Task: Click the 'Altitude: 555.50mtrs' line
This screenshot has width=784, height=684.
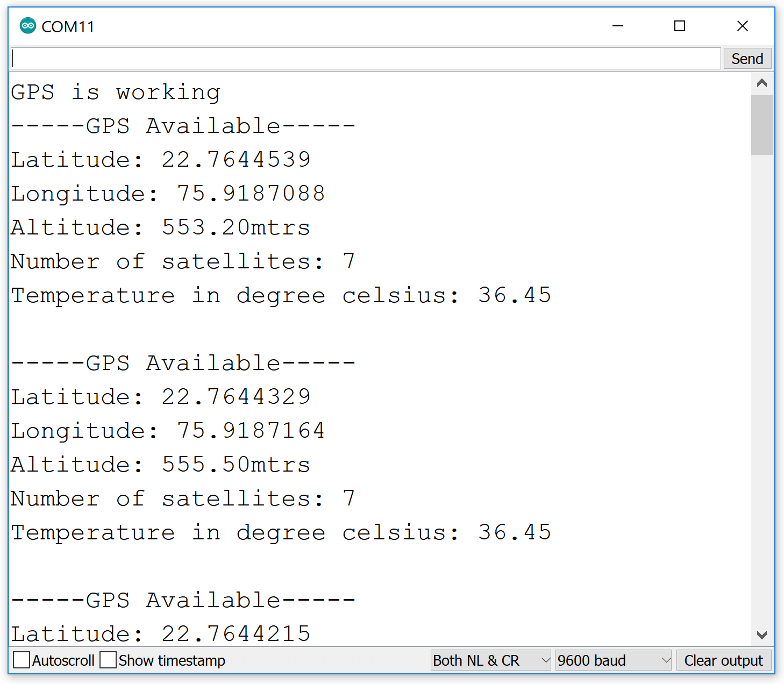Action: pyautogui.click(x=161, y=465)
